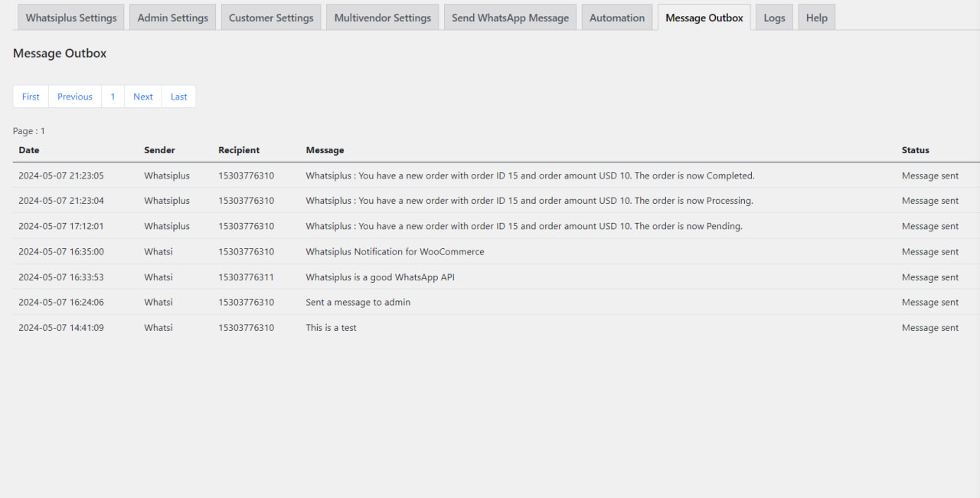Image resolution: width=980 pixels, height=498 pixels.
Task: Click the Recipient column header
Action: coord(239,150)
